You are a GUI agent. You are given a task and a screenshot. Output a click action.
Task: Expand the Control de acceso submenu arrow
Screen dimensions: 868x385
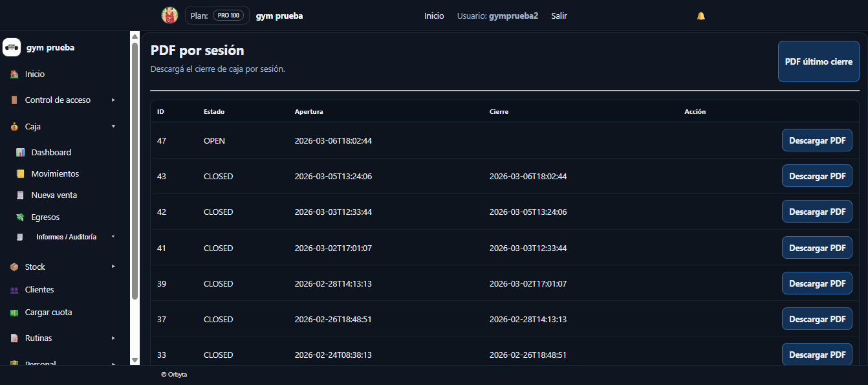(x=113, y=100)
